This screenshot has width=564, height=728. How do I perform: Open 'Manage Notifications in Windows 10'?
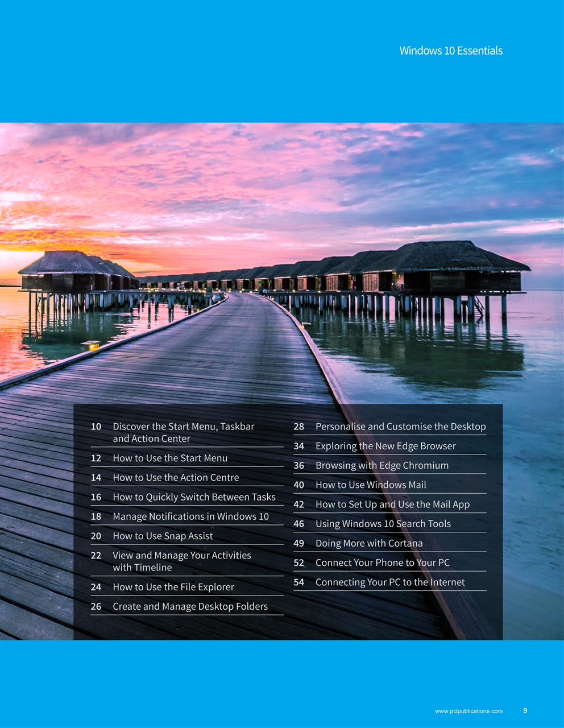(190, 516)
